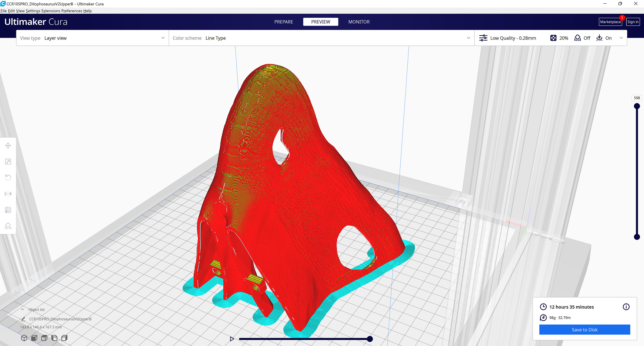Switch to front camera view cube
The height and width of the screenshot is (346, 644).
tap(34, 338)
